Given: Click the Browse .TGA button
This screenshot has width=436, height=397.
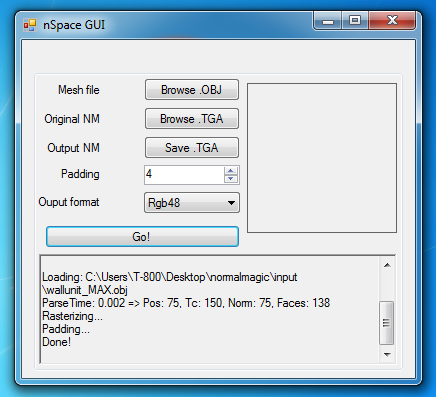Looking at the screenshot, I should point(192,119).
